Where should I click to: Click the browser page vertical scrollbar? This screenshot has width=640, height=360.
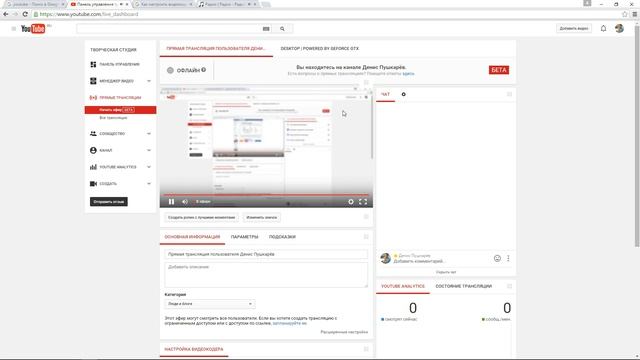(637, 135)
